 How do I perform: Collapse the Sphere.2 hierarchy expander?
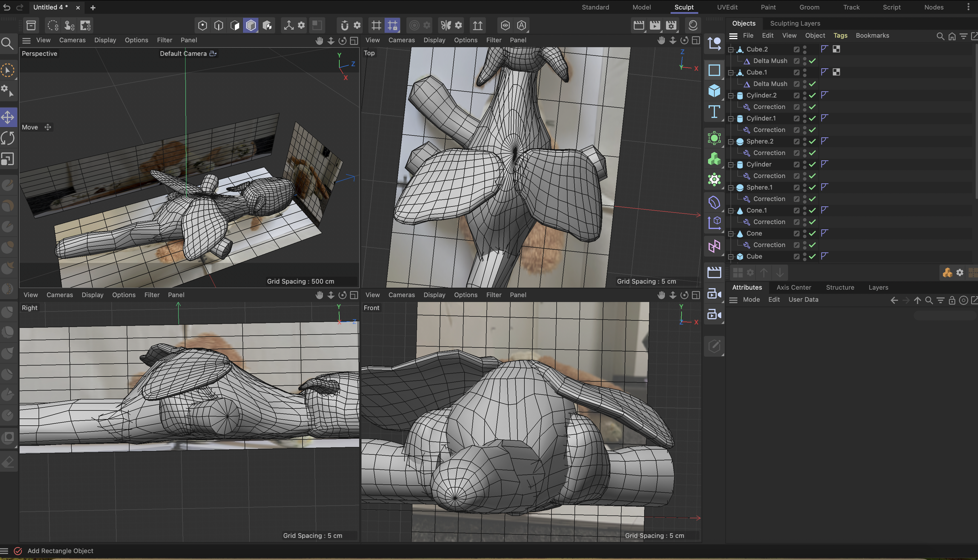[730, 142]
